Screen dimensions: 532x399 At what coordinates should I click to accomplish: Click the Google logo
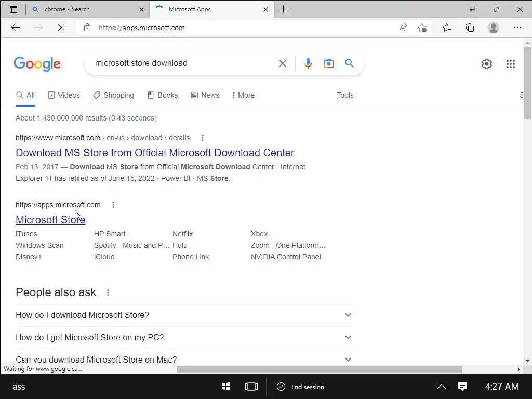pos(37,64)
